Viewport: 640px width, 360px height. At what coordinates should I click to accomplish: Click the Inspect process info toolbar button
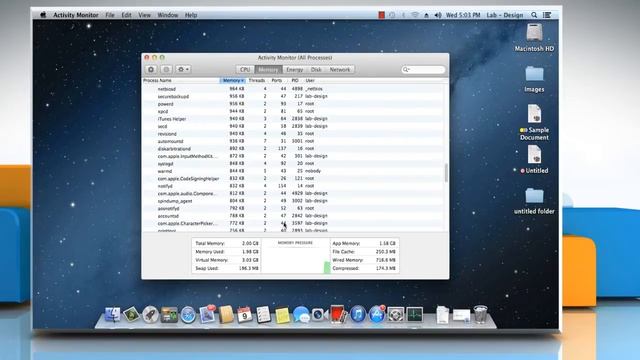click(166, 69)
